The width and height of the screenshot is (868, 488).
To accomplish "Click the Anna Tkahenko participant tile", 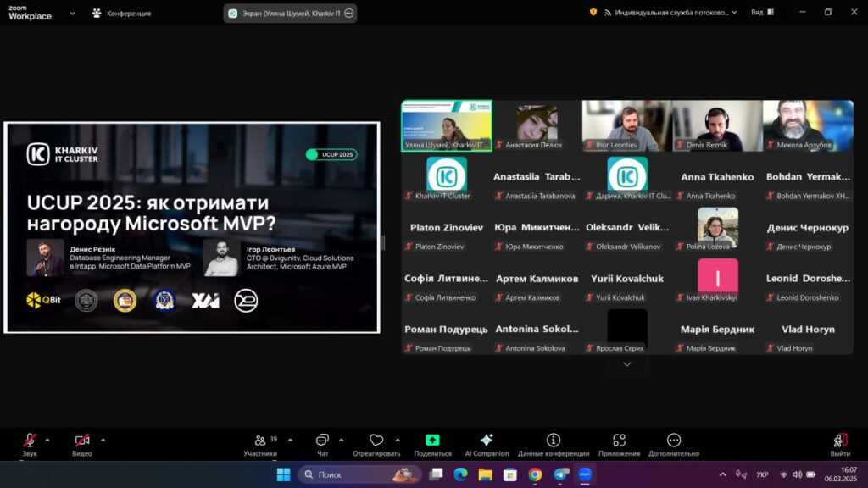I will (x=717, y=176).
